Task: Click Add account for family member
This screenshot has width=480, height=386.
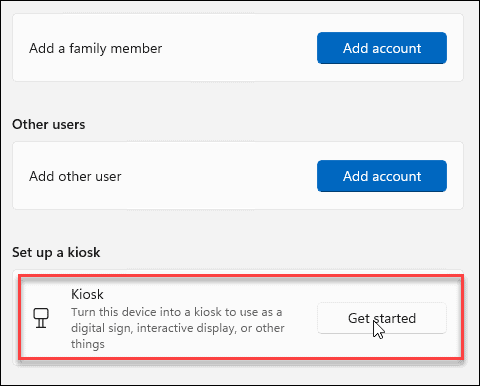Action: click(x=382, y=48)
